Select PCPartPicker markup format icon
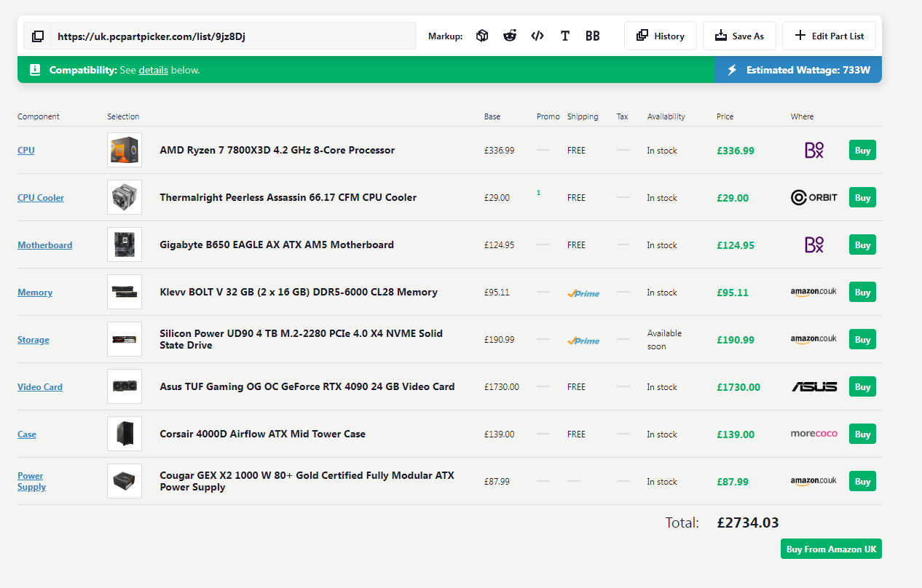Screen dimensions: 922x588 pyautogui.click(x=482, y=36)
